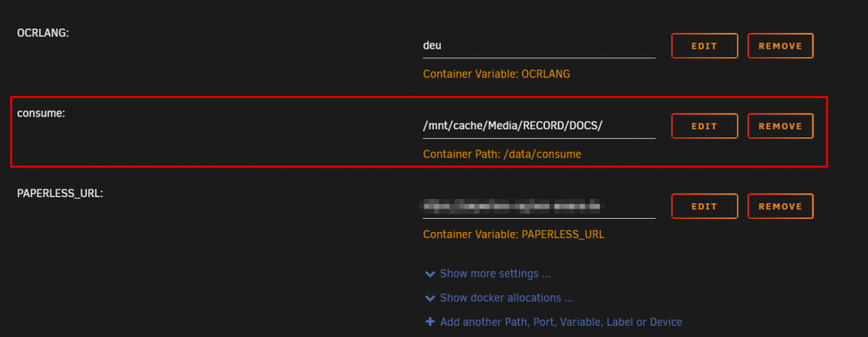868x337 pixels.
Task: Edit the OCRLANG variable
Action: tap(704, 46)
